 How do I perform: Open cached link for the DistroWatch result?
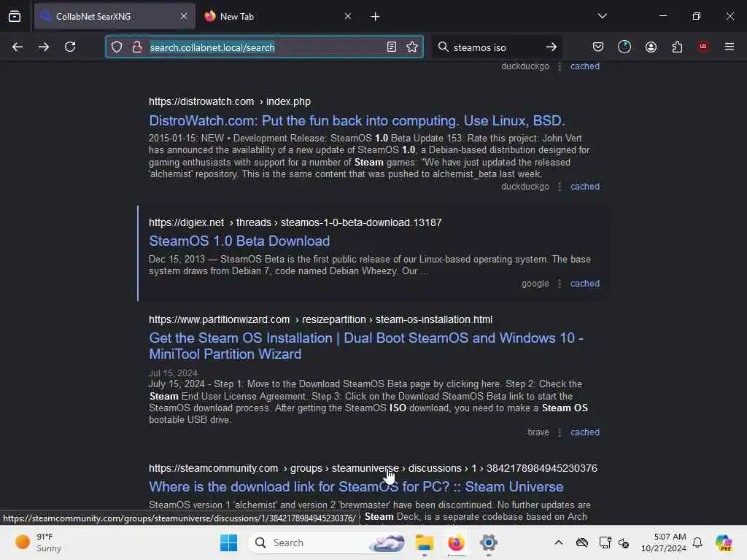click(585, 187)
